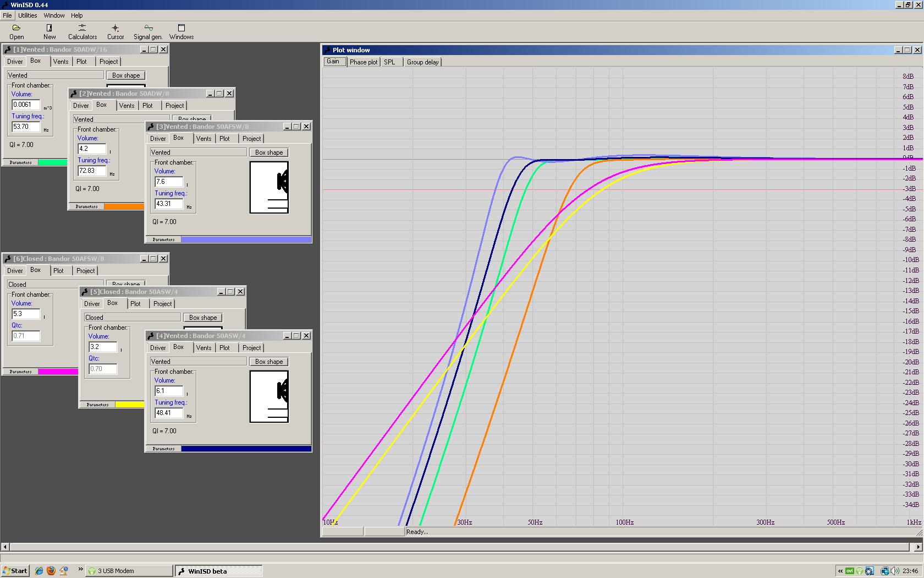
Task: Click Tuning freq field showing 48.41
Action: coord(169,413)
